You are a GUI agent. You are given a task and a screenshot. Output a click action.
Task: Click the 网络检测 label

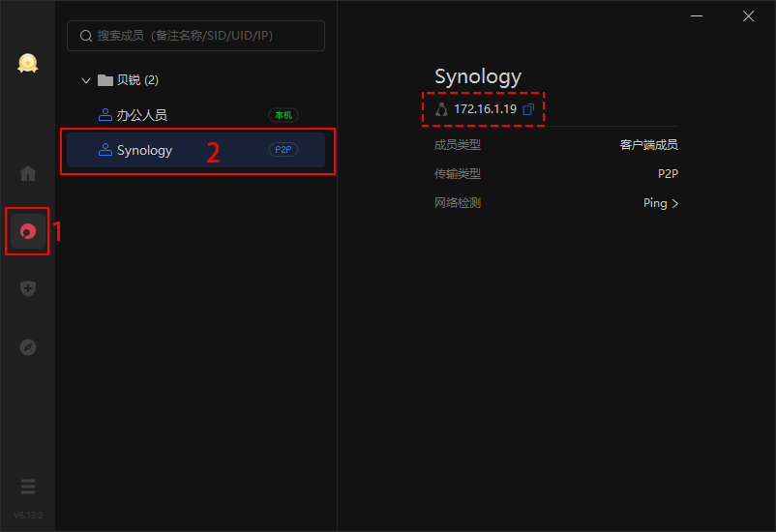tap(458, 203)
